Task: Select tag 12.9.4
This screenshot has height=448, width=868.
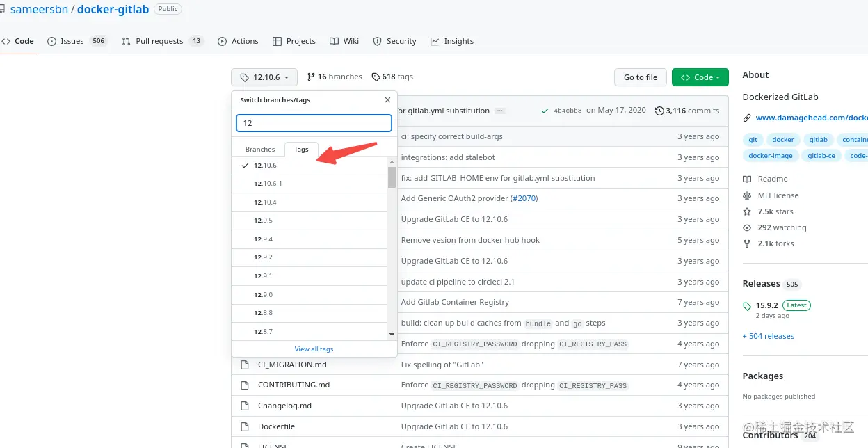Action: click(310, 239)
